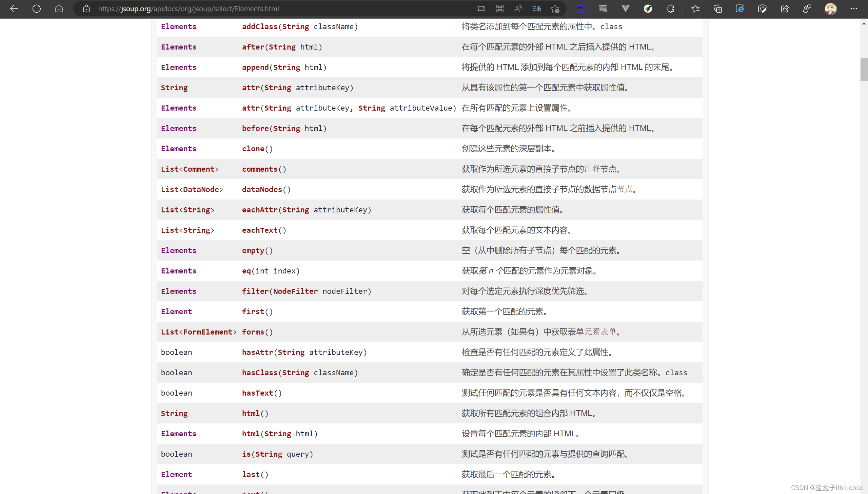The height and width of the screenshot is (494, 868).
Task: Open the eachAttr method link
Action: [x=260, y=210]
